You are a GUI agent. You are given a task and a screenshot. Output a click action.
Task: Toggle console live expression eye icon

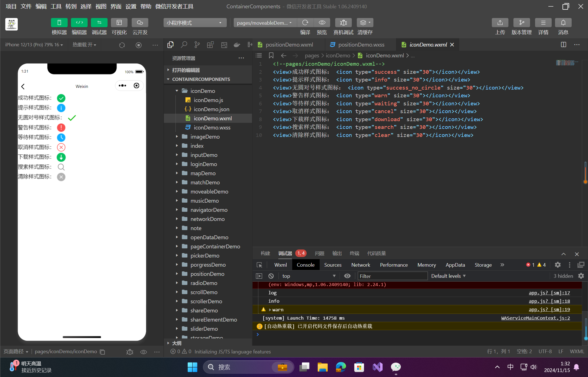[x=347, y=276]
